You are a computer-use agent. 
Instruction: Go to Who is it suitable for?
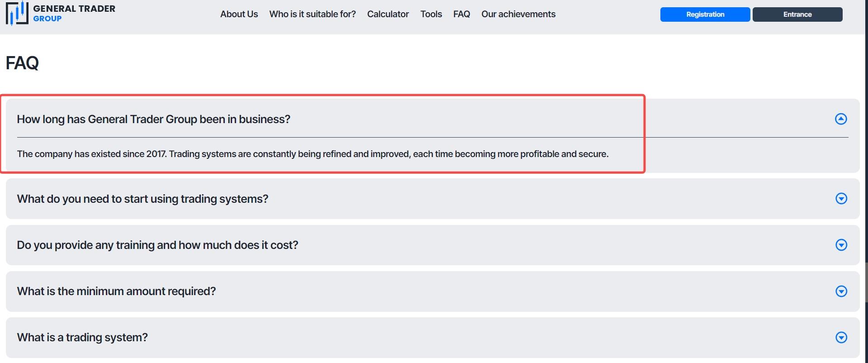point(313,14)
